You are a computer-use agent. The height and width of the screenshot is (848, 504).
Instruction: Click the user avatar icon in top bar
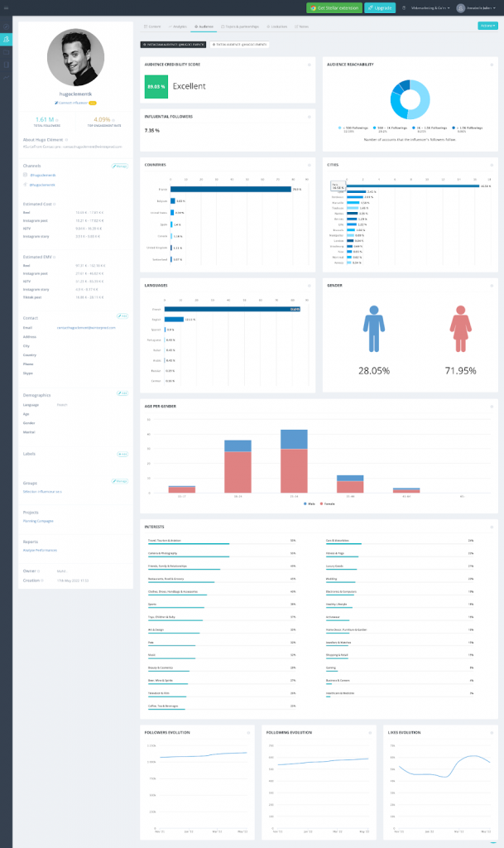point(460,7)
